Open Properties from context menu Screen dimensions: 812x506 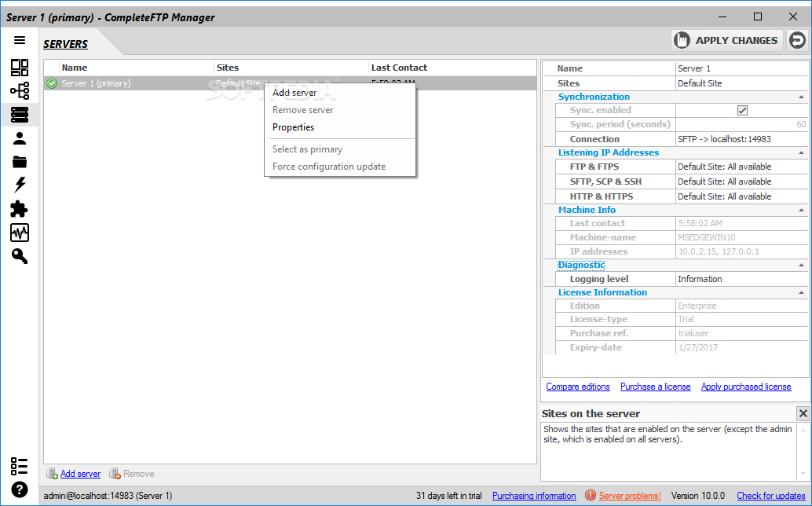[340, 126]
